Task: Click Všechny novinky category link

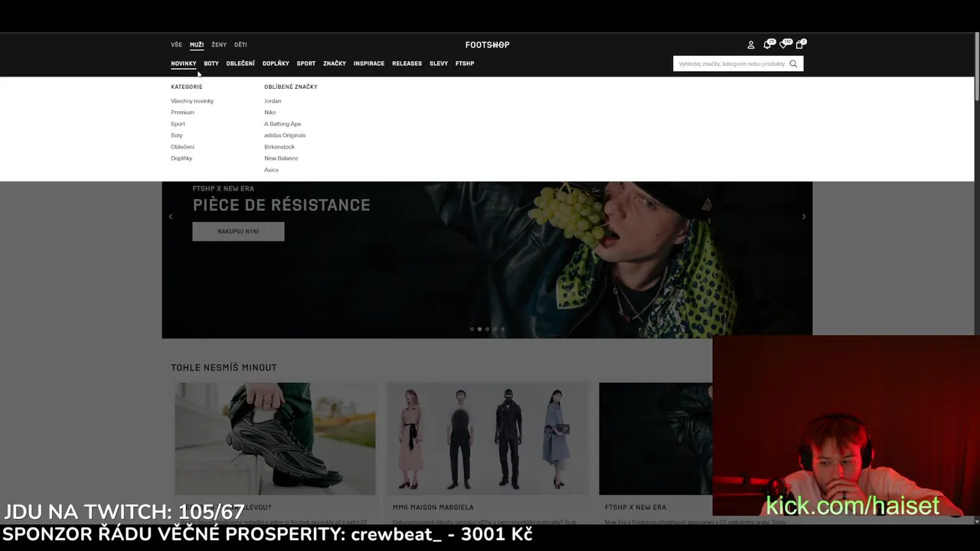Action: [192, 101]
